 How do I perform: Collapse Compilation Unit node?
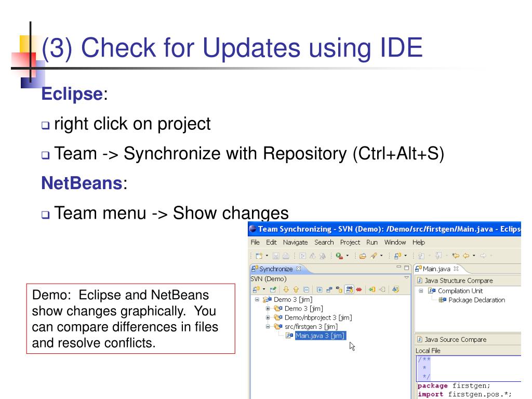point(421,291)
